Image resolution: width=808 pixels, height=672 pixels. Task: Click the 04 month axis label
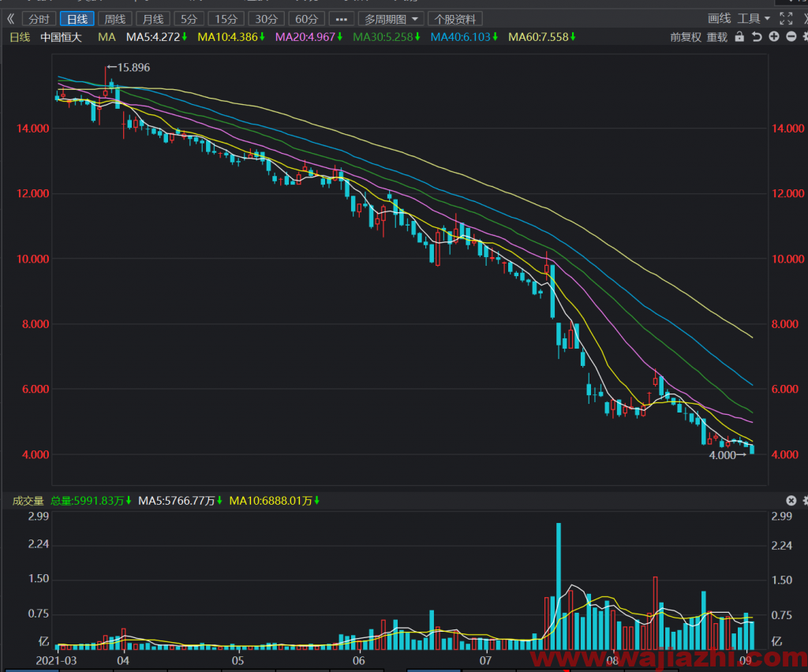pyautogui.click(x=122, y=661)
